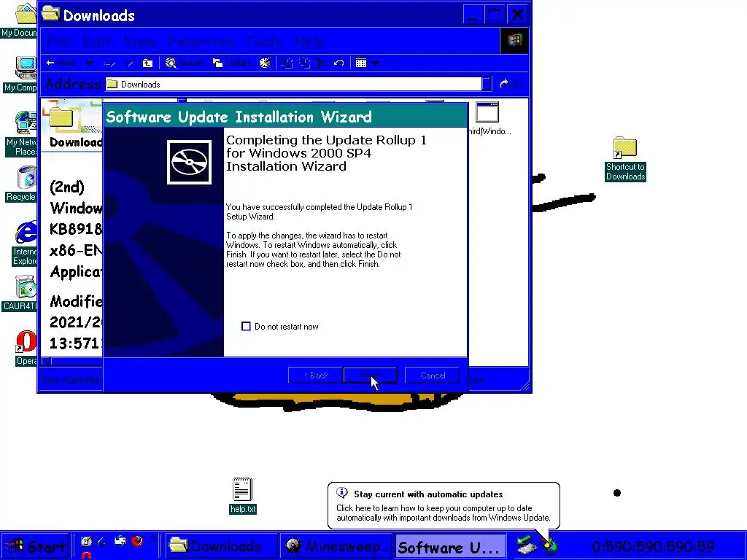Click the Go button beside address bar
747x560 pixels.
[510, 85]
